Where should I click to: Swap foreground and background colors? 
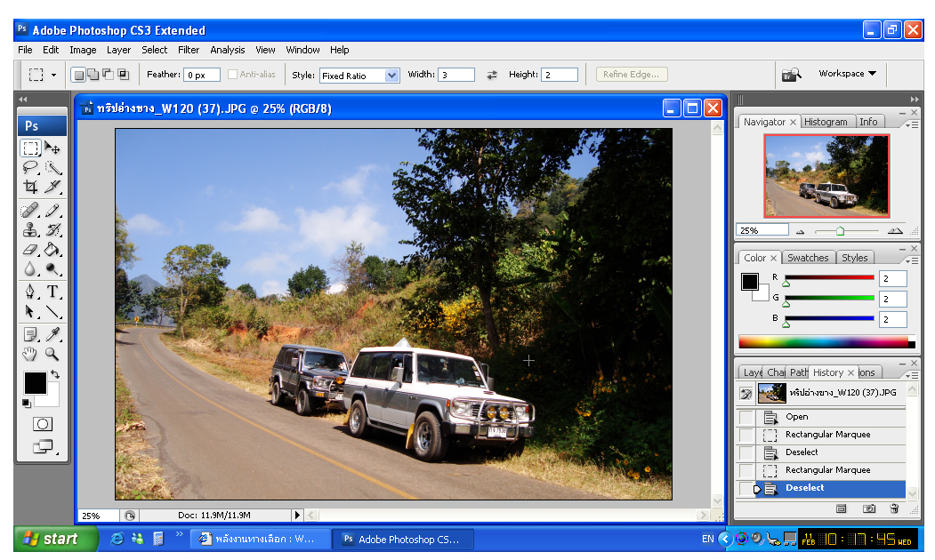[54, 375]
